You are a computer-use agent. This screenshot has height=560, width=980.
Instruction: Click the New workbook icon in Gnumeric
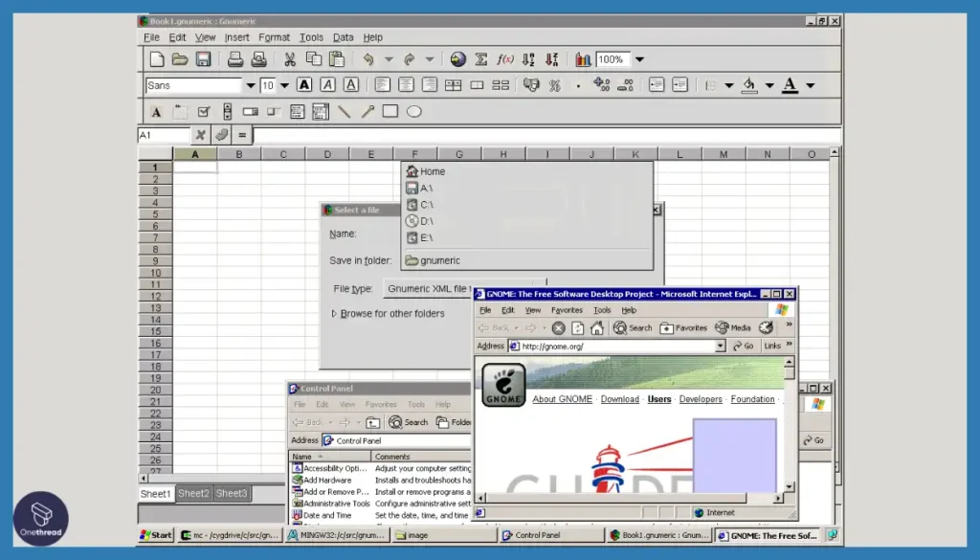pos(156,59)
